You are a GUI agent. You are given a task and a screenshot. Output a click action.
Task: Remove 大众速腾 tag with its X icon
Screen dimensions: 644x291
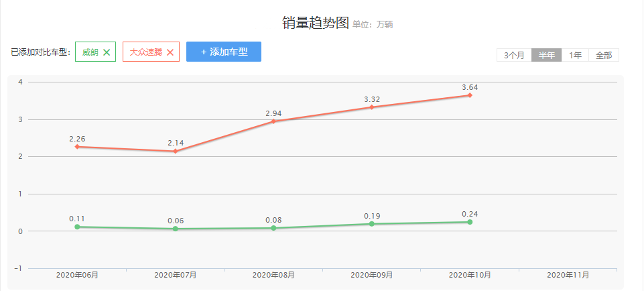click(x=170, y=52)
